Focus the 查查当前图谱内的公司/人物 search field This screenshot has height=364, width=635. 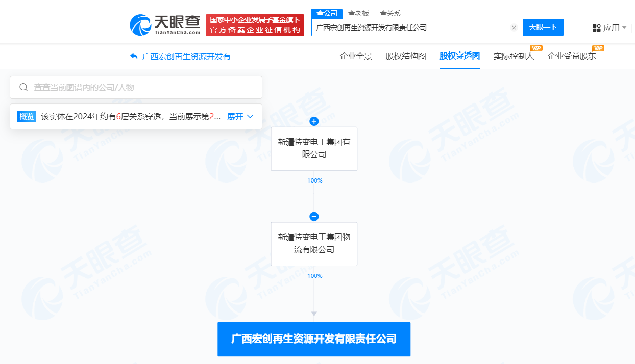[136, 87]
